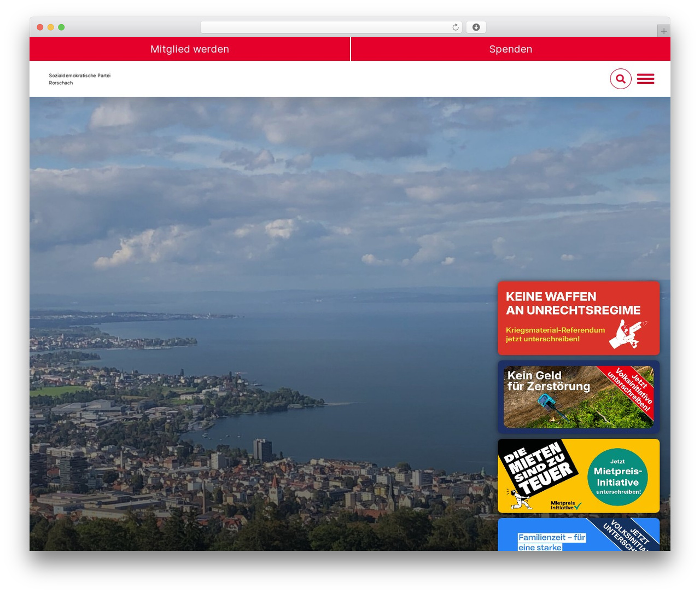Close the window with the red button
Viewport: 700px width, 593px height.
click(40, 27)
